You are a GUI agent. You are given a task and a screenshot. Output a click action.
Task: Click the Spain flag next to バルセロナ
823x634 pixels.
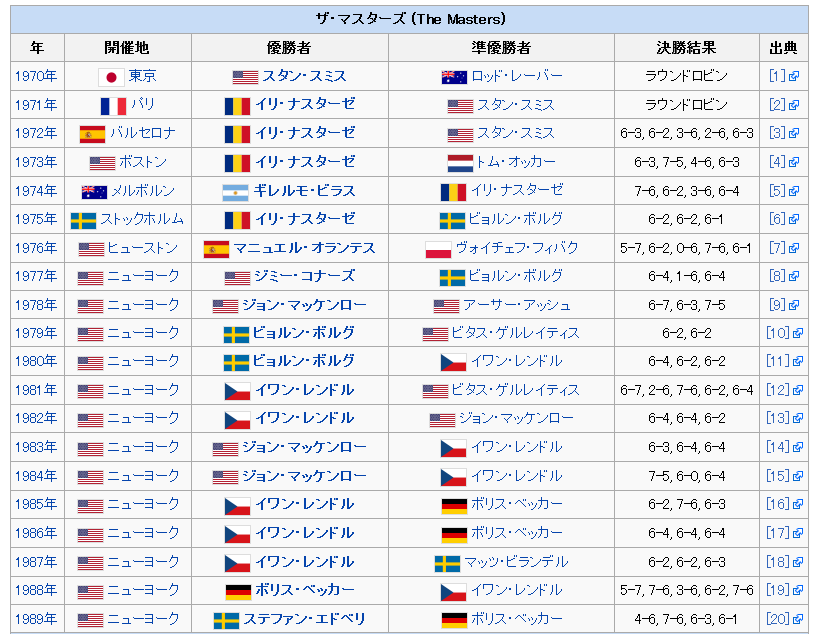(92, 134)
